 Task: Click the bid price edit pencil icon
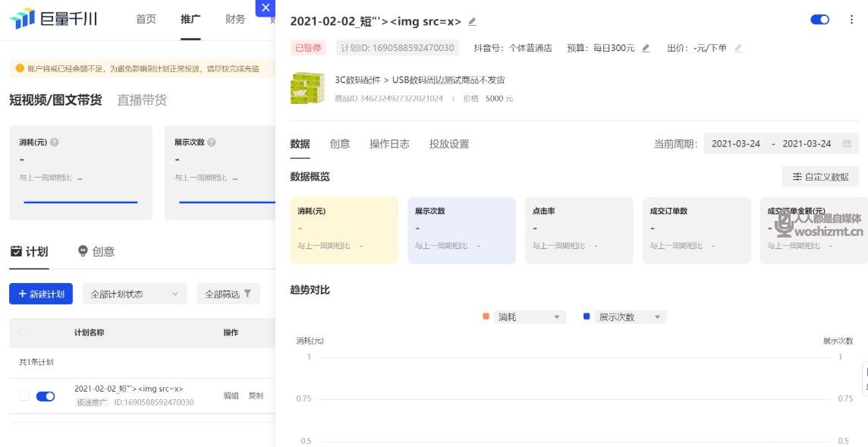[737, 48]
